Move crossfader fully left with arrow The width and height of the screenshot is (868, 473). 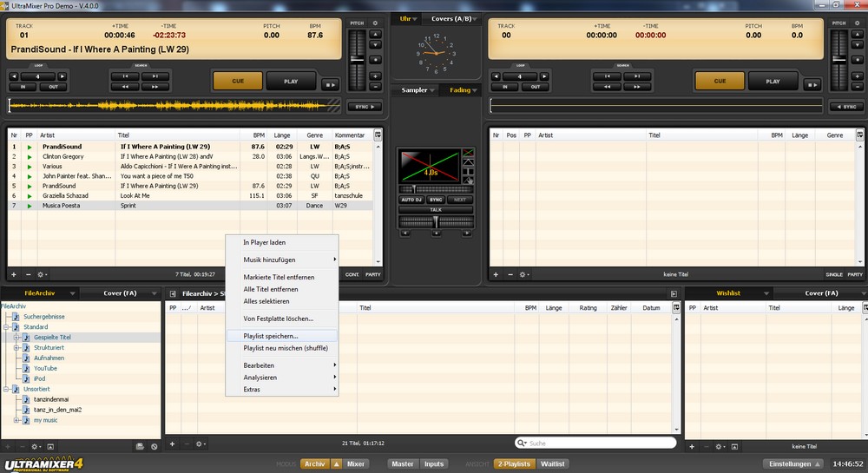[x=405, y=233]
